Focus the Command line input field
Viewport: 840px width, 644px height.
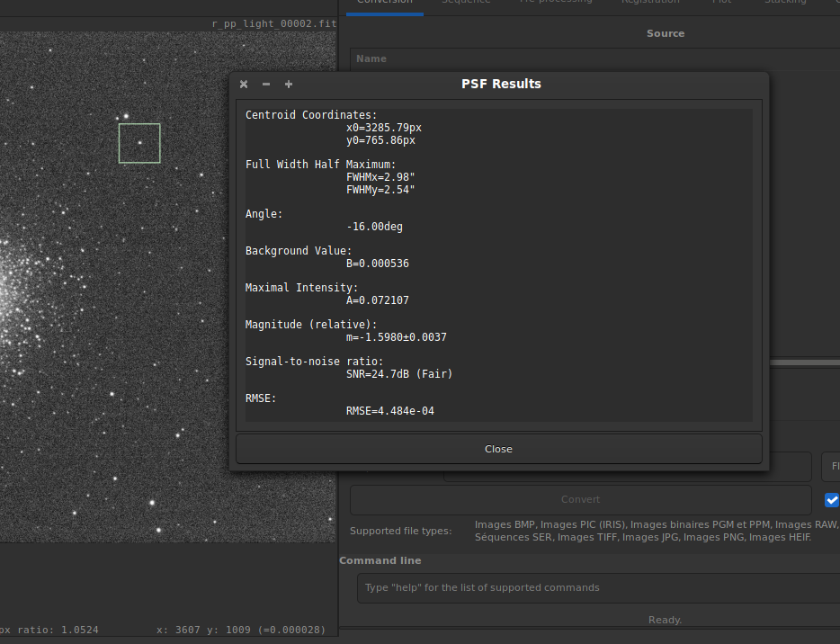(598, 587)
